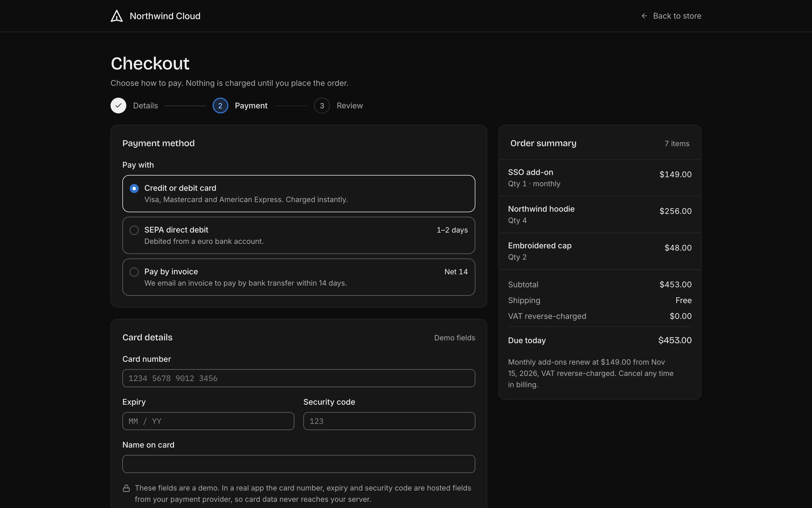Click the back arrow icon in the header
This screenshot has width=812, height=508.
pos(644,16)
